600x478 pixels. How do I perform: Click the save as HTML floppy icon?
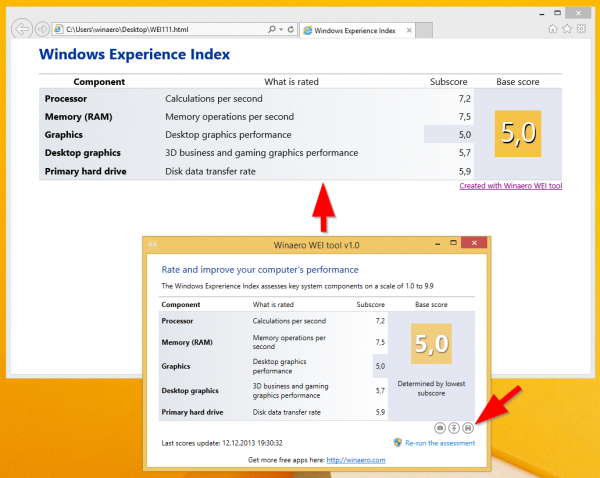pos(468,428)
